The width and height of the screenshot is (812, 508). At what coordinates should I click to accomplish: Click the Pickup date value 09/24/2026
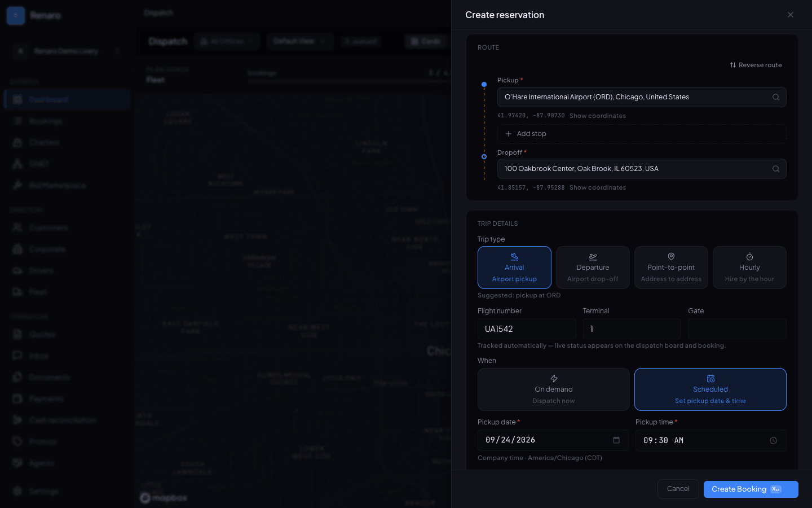[x=510, y=440]
